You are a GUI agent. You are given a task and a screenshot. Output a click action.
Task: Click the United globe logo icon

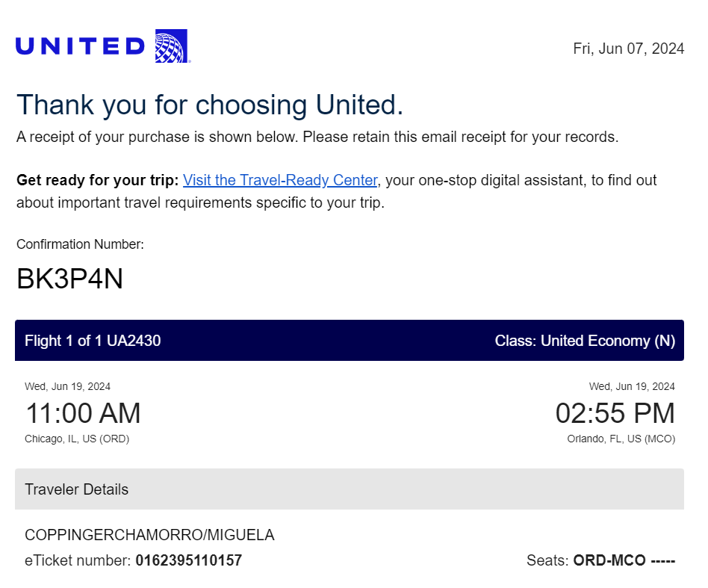[x=171, y=46]
